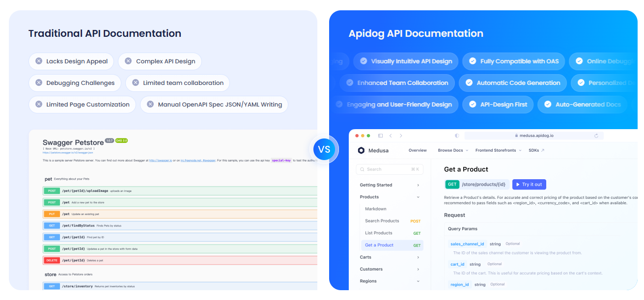Viewport: 644px width, 300px height.
Task: Expand GET /store/inventory row in Swagger
Action: 180,286
